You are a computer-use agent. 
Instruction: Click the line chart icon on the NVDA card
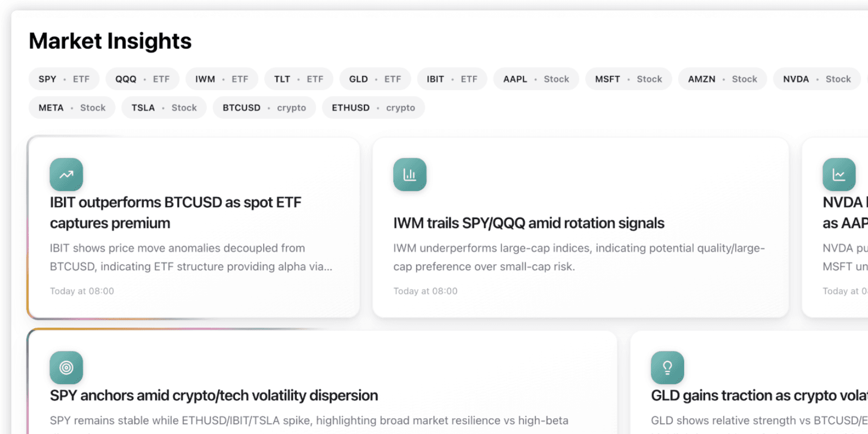tap(839, 174)
